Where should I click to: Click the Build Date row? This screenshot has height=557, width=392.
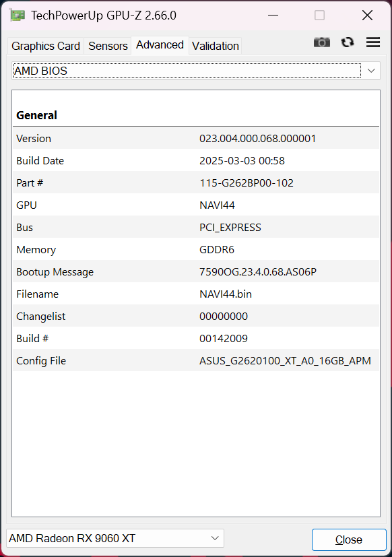click(196, 160)
